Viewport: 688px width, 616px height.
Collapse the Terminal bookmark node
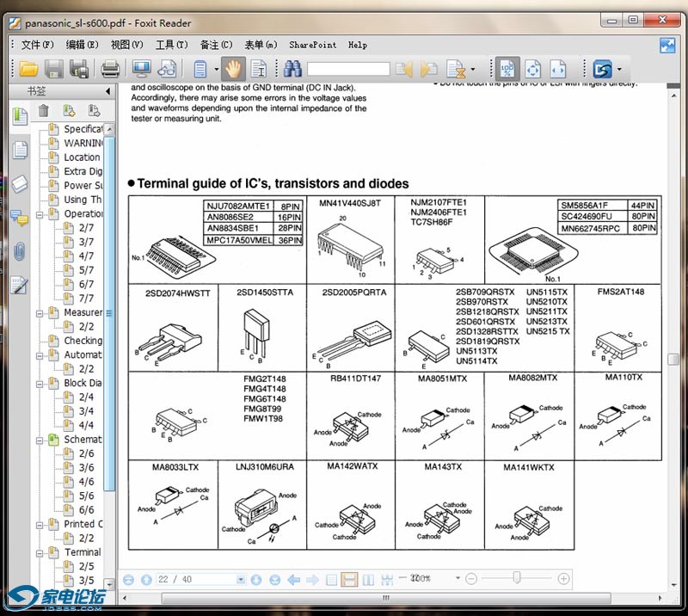40,553
